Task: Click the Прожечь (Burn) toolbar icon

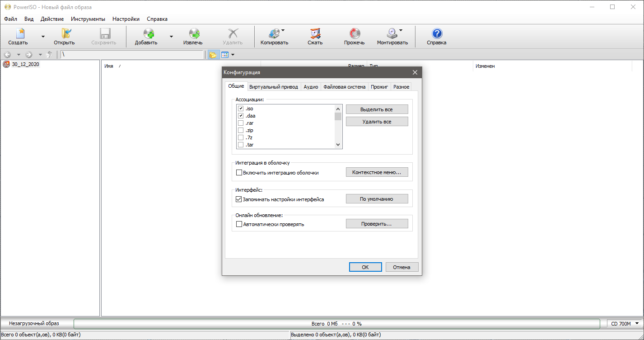Action: 355,34
